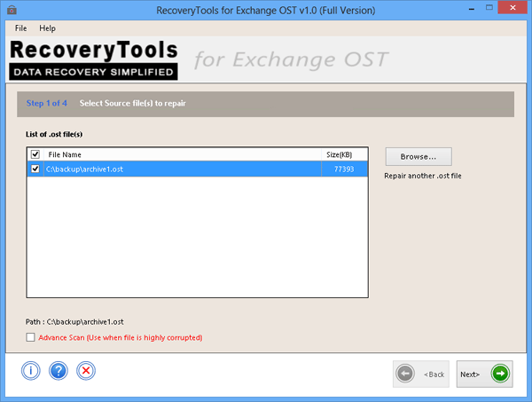Click the Size(KB) column header
532x402 pixels.
(x=344, y=154)
